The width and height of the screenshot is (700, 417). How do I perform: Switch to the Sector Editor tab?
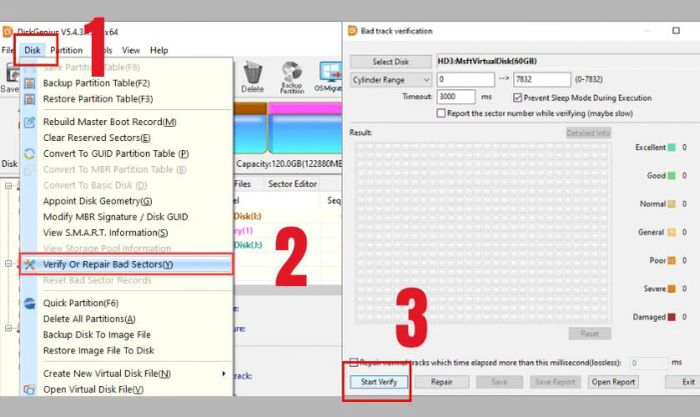(292, 184)
